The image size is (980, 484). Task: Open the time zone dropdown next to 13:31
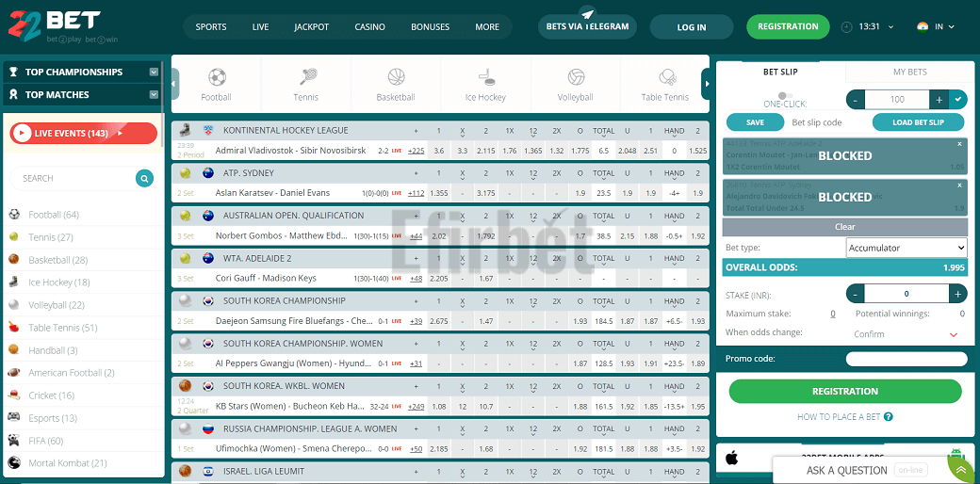pyautogui.click(x=890, y=27)
